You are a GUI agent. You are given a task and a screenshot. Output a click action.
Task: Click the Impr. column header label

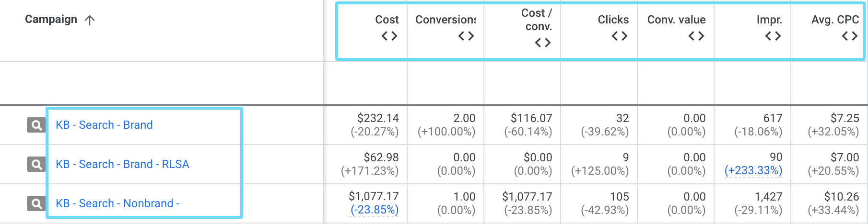pos(769,20)
